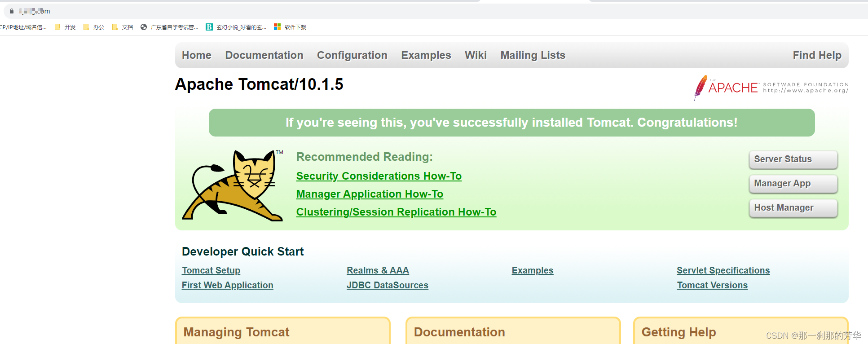Click Find Help in the nav bar

817,55
